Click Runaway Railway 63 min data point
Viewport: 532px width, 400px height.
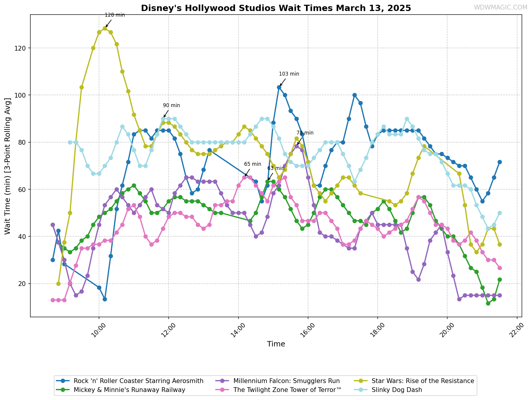pos(267,182)
